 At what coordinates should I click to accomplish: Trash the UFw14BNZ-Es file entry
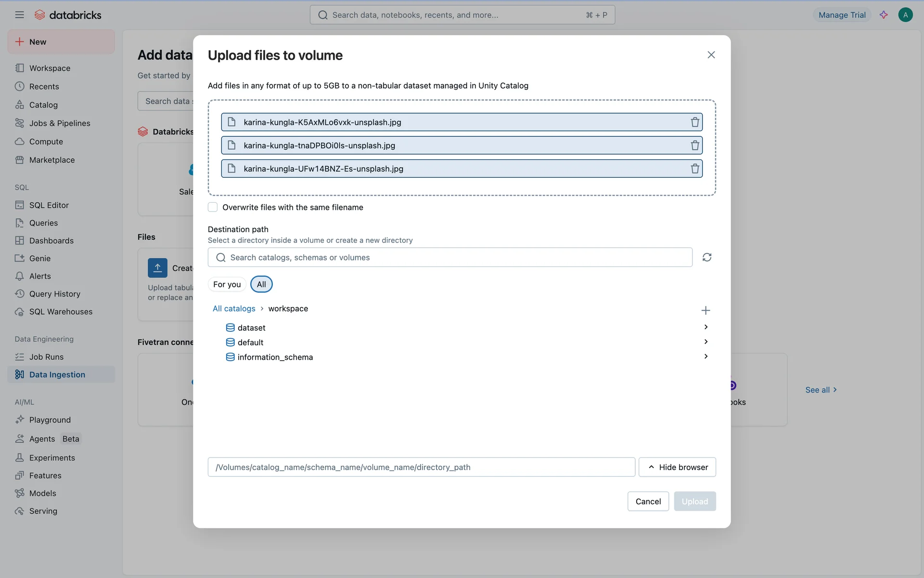694,169
